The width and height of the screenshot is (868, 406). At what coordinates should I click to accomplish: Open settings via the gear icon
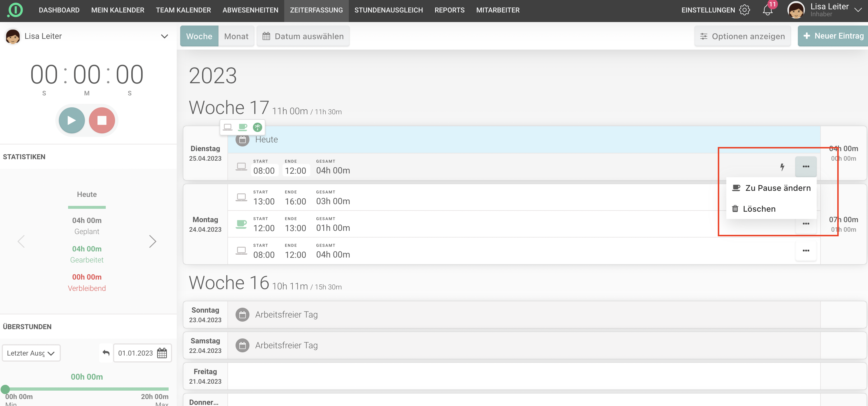(744, 10)
